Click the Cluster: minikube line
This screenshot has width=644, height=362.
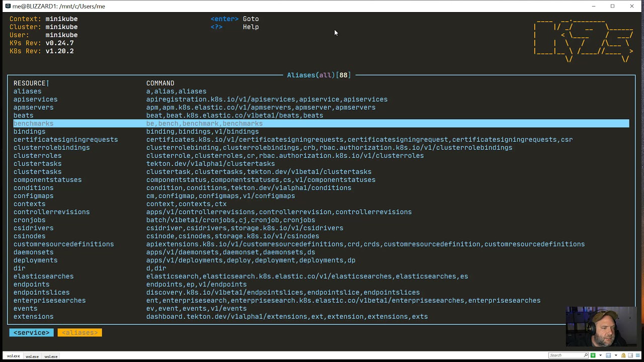(x=44, y=27)
